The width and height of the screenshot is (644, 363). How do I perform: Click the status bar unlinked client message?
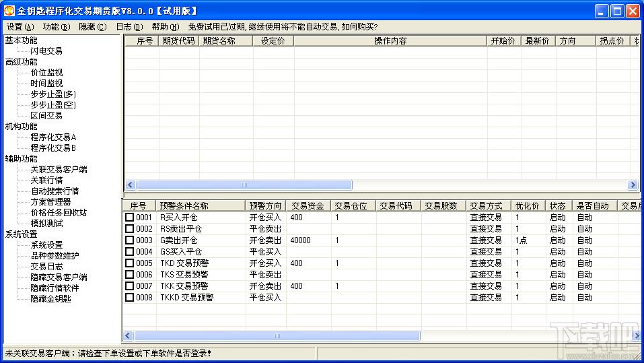108,353
